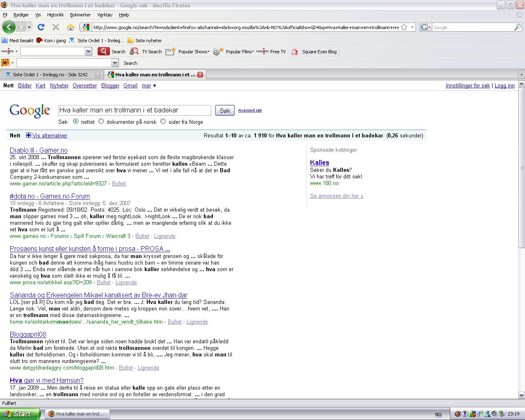Click the vertical scrollbar thumb
The width and height of the screenshot is (525, 420).
[x=521, y=168]
